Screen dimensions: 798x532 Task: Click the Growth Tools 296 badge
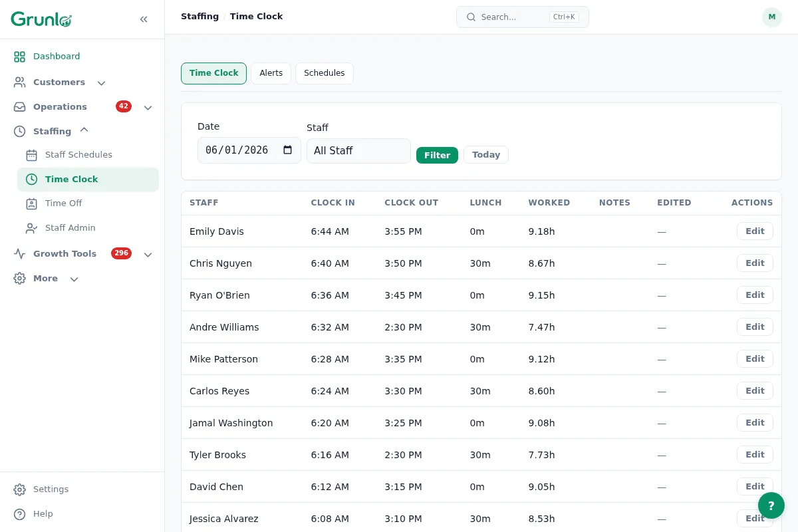pos(121,253)
